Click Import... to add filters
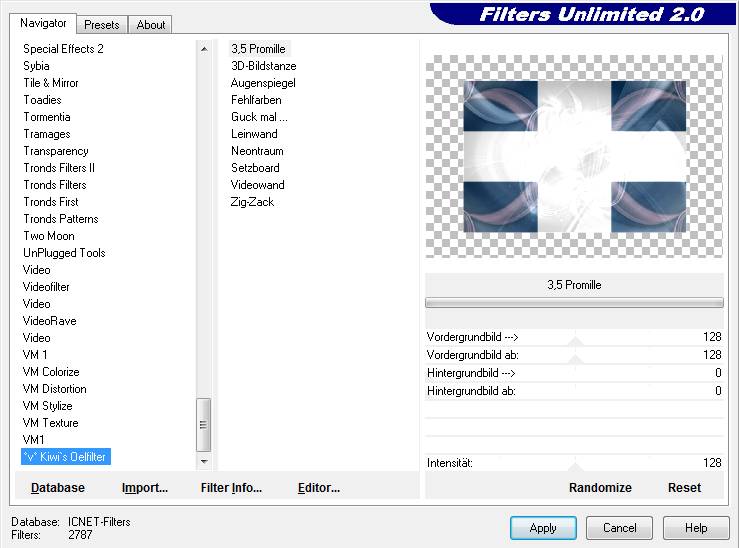The height and width of the screenshot is (548, 739). coord(145,488)
